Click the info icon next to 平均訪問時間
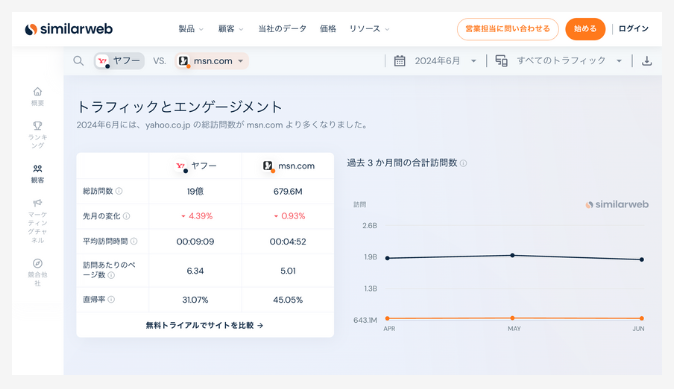Screen dimensions: 674x389 (134, 241)
